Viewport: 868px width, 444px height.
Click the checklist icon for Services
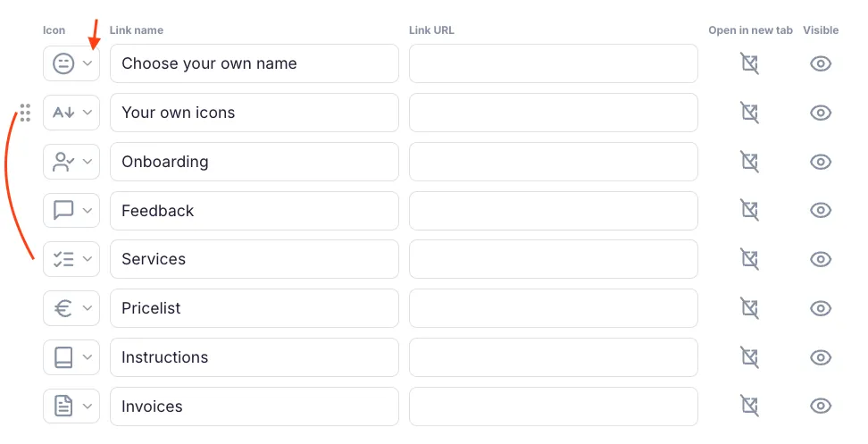click(x=63, y=259)
